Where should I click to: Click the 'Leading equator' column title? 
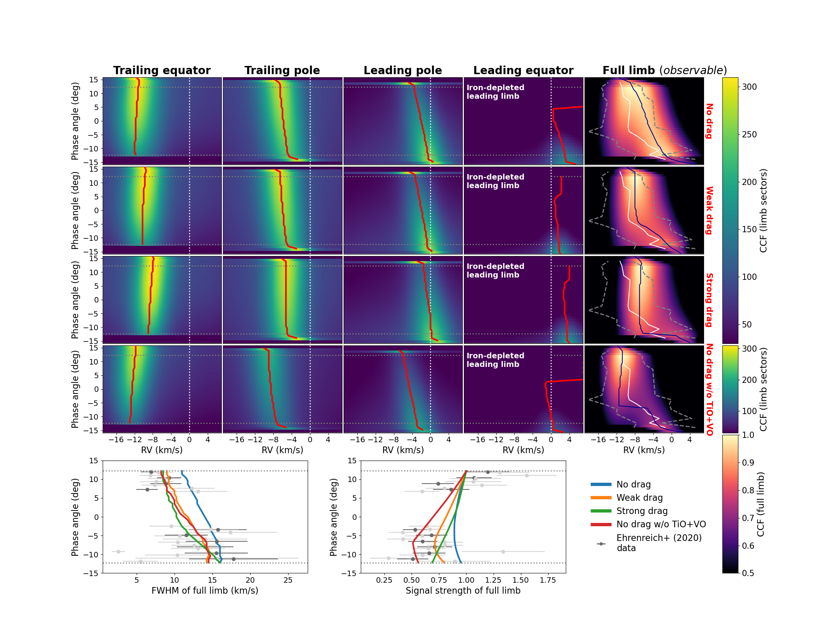pyautogui.click(x=523, y=70)
